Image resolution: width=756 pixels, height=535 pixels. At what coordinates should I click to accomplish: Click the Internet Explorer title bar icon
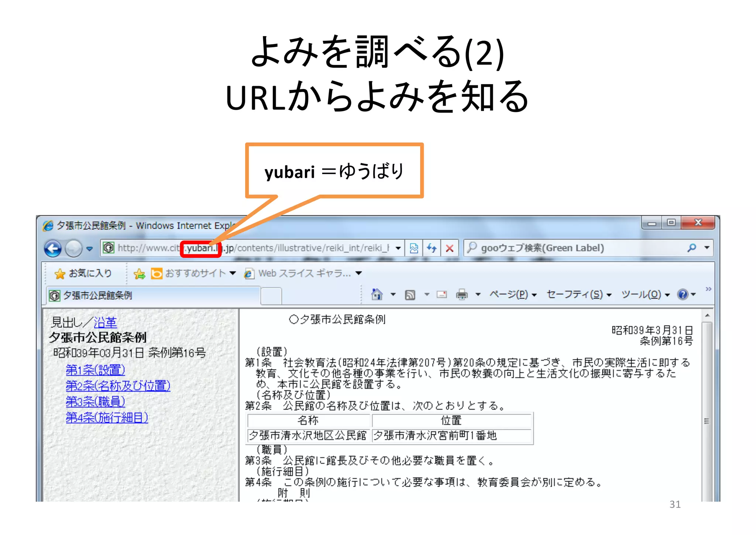pos(48,225)
